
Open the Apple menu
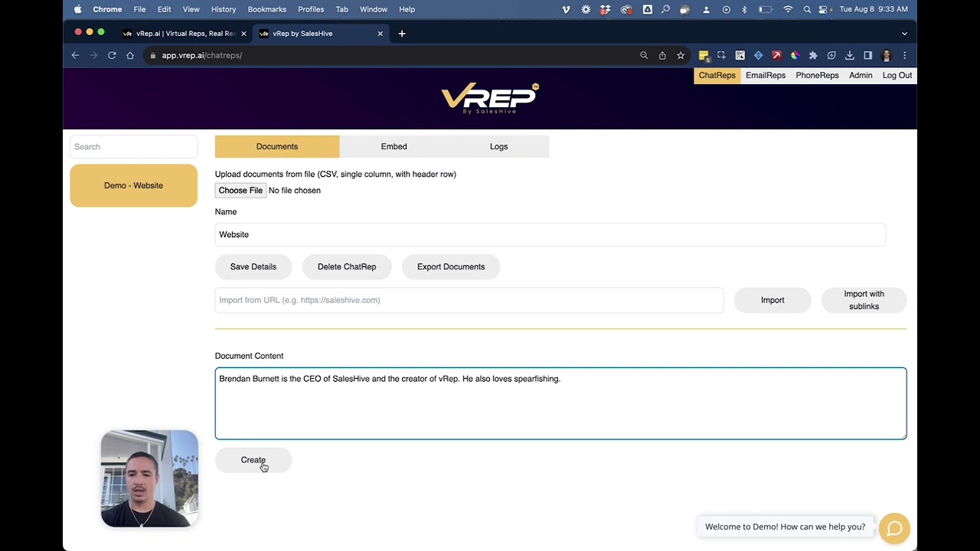tap(77, 9)
